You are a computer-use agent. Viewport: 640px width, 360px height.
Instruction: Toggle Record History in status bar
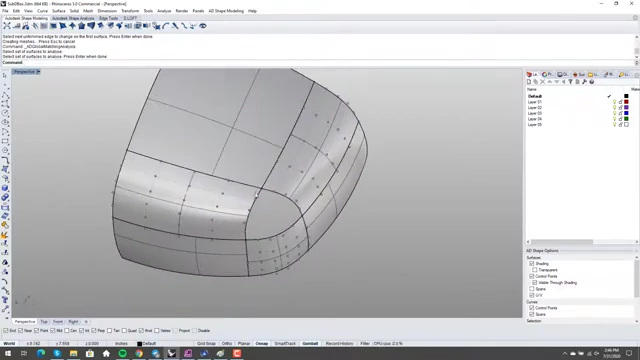click(339, 344)
